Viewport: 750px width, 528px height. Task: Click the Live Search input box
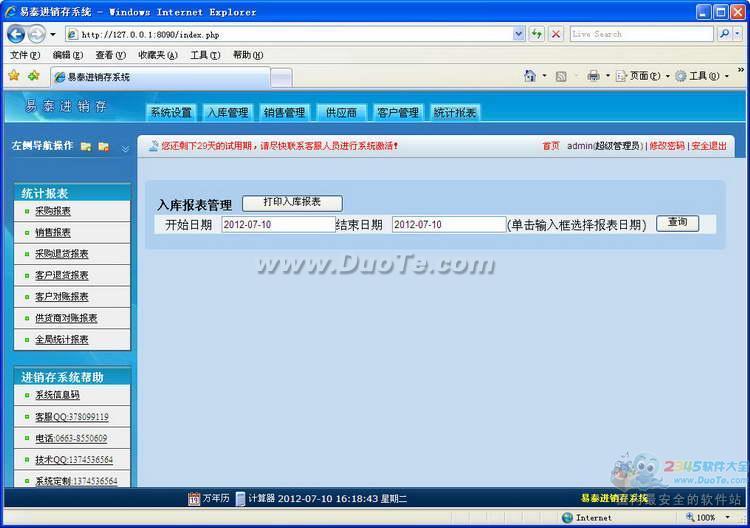click(x=641, y=34)
